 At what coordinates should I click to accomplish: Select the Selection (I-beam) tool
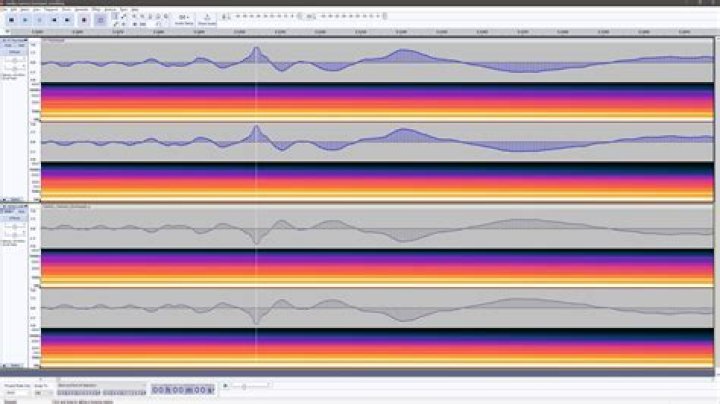pyautogui.click(x=115, y=16)
